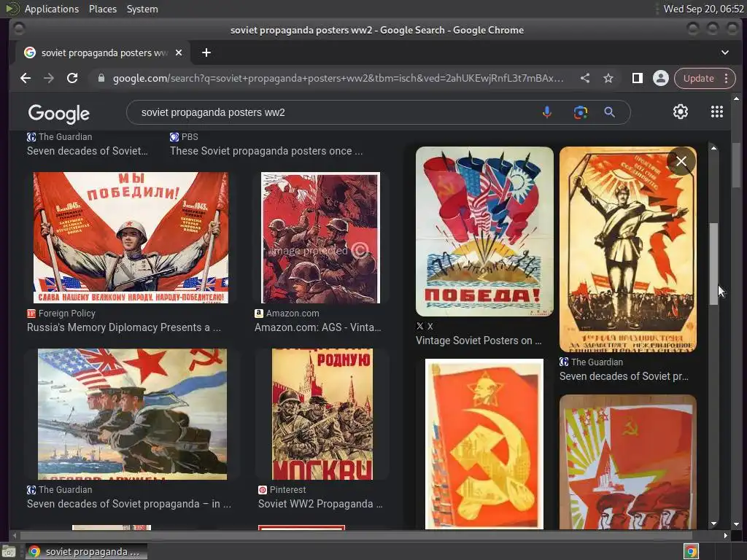
Task: Open the Chrome profile avatar menu
Action: [661, 78]
